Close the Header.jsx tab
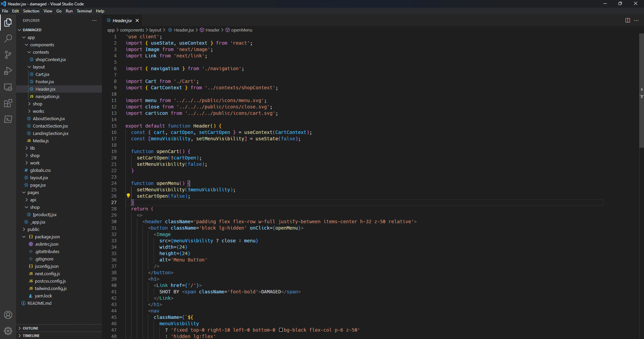Screen dimensions: 644x339 click(137, 20)
